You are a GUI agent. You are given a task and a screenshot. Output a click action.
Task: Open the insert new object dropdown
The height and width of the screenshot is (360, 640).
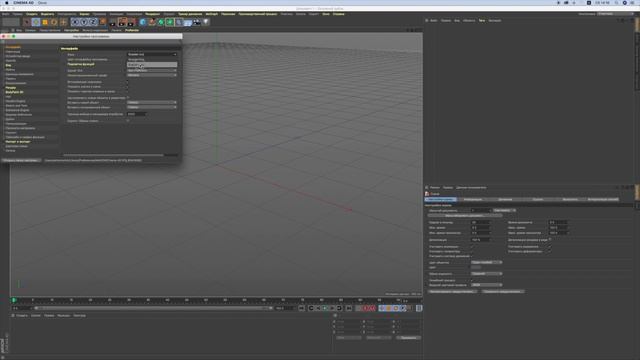point(152,102)
